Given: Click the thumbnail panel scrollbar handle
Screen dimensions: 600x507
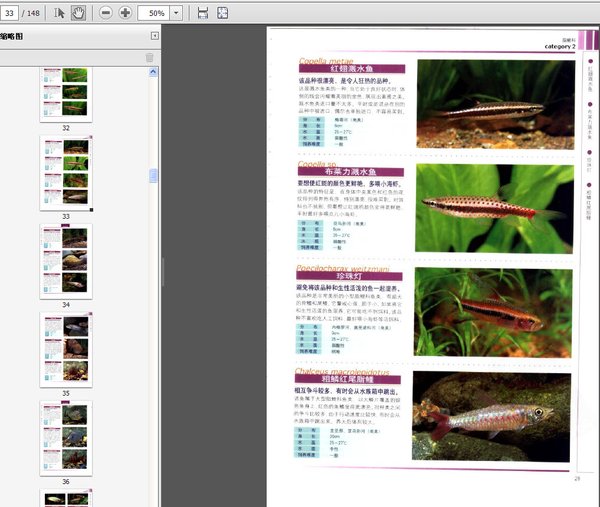Looking at the screenshot, I should click(x=153, y=176).
